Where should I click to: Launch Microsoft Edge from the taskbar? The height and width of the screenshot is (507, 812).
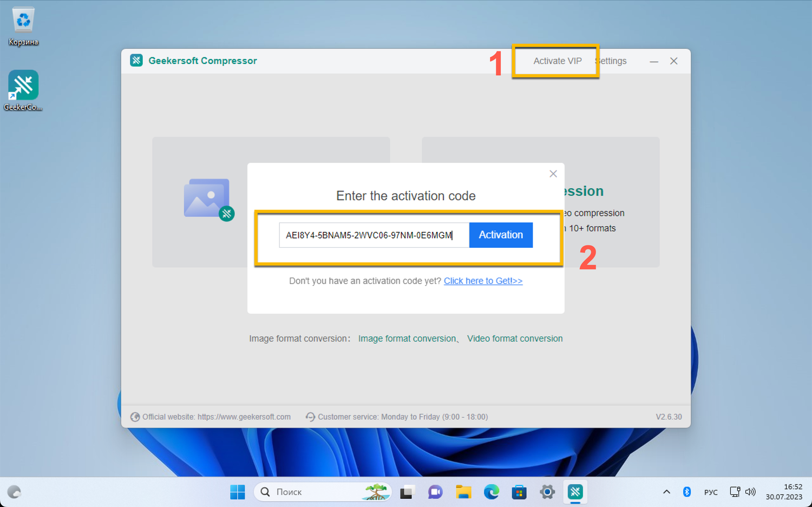click(x=492, y=492)
